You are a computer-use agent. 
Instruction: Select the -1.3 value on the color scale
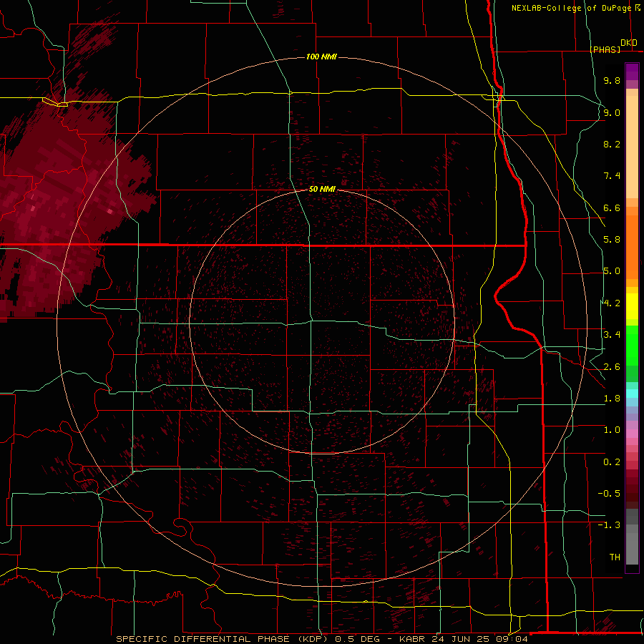(609, 525)
